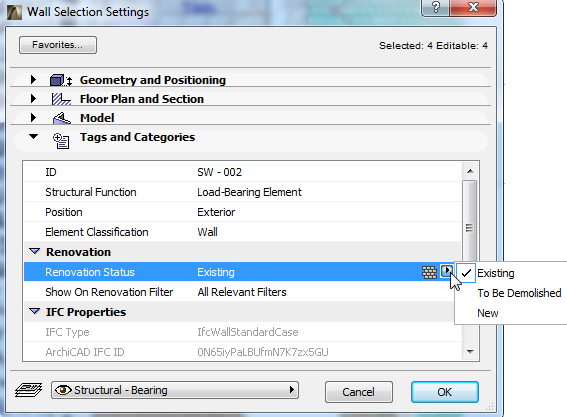The height and width of the screenshot is (417, 567).
Task: Cancel the wall settings dialog
Action: [x=359, y=392]
